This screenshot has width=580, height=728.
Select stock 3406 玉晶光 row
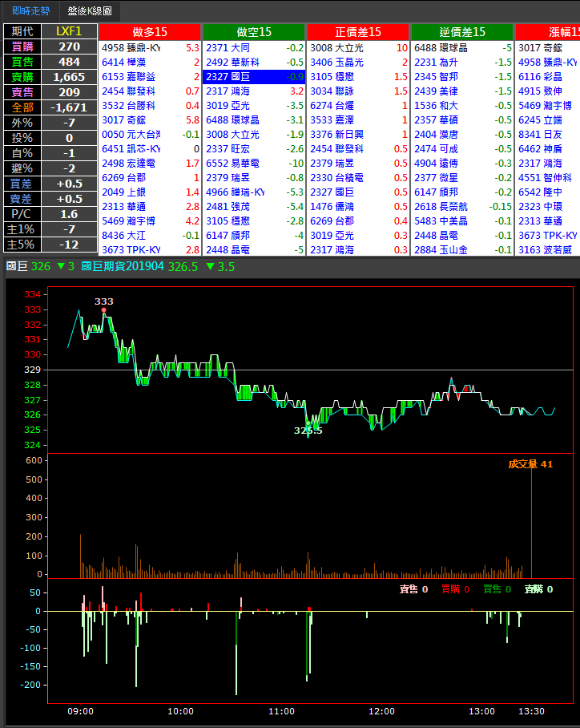point(358,63)
